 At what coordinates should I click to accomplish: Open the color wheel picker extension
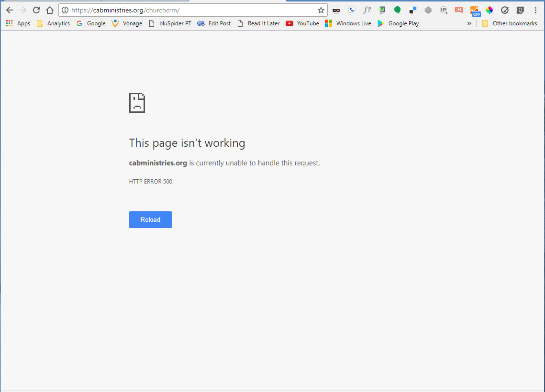pos(489,10)
